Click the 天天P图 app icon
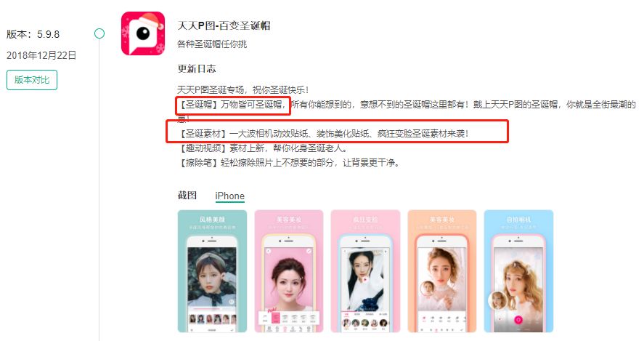This screenshot has height=341, width=644. pos(143,33)
